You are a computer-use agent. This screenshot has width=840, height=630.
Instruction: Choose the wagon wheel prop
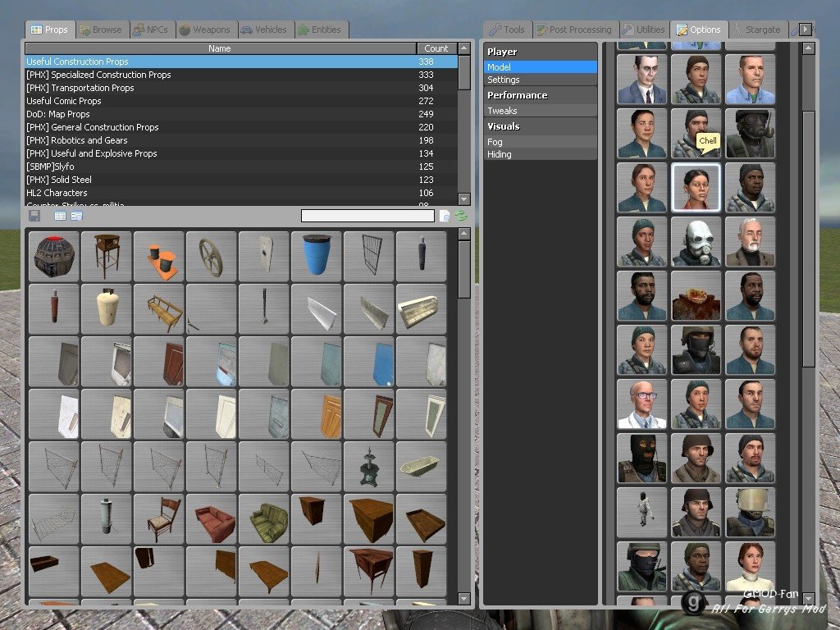click(211, 256)
